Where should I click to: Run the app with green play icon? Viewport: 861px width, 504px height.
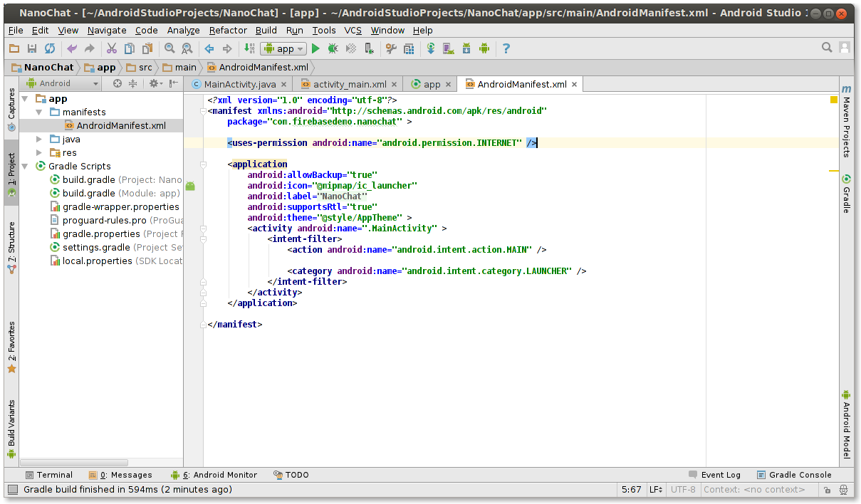pyautogui.click(x=315, y=48)
